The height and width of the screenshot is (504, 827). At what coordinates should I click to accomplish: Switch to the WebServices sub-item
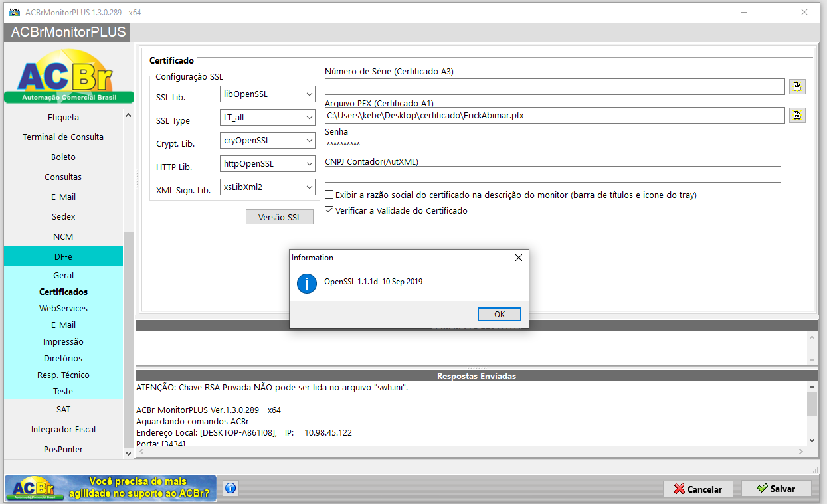coord(63,308)
